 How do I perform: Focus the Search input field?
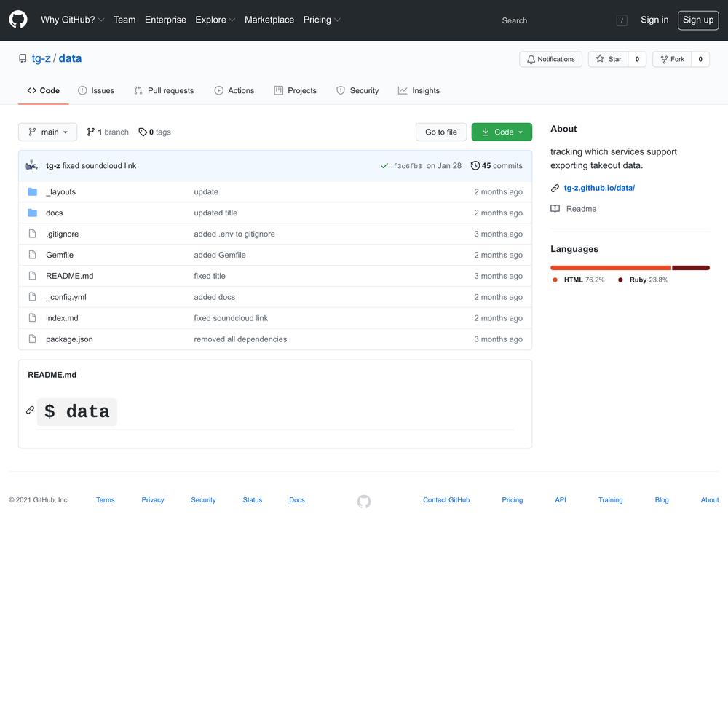(x=563, y=20)
